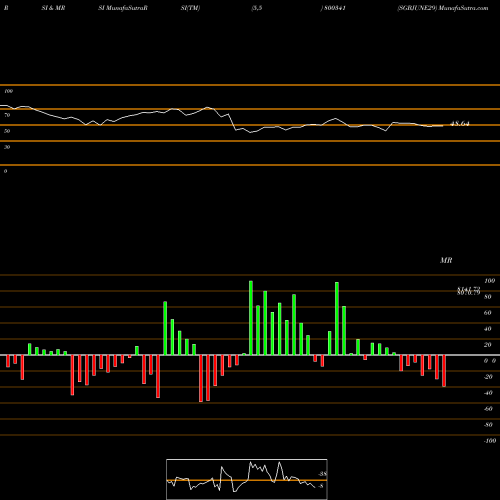Click the 60 label on MR axis
500x500 pixels.
click(x=488, y=313)
